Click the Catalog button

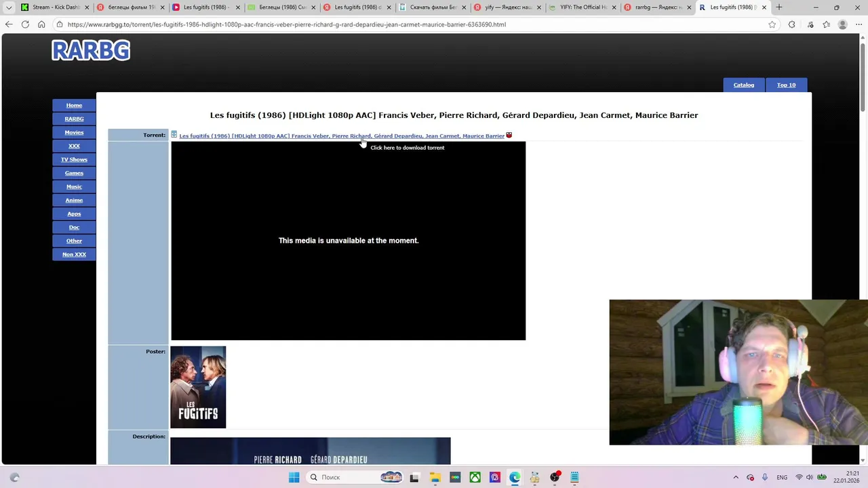[x=744, y=85]
